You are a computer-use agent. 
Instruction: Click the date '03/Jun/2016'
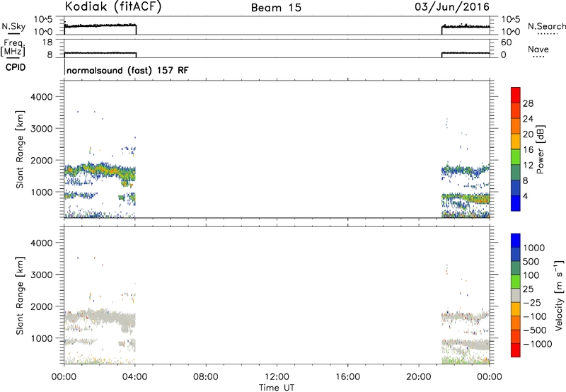tap(452, 7)
